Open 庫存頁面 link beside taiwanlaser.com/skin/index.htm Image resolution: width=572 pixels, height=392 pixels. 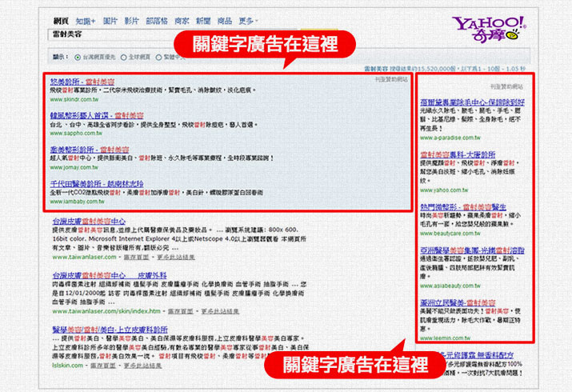click(181, 312)
